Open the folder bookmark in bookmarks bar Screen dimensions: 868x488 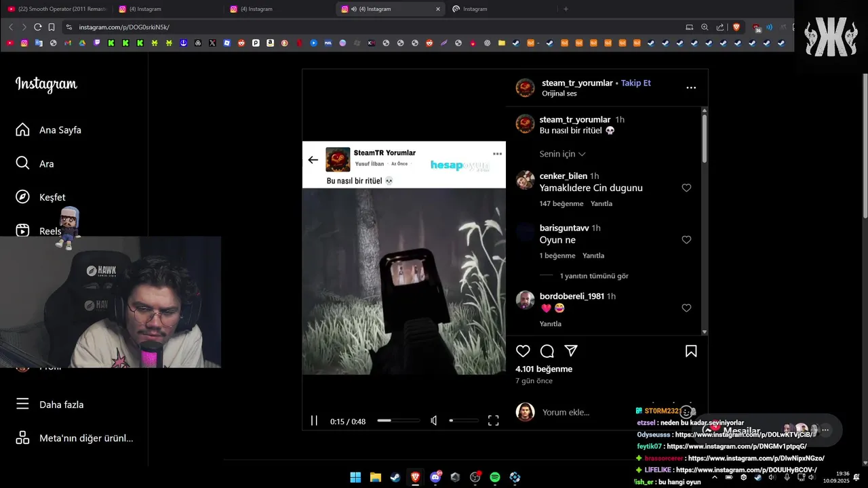502,43
